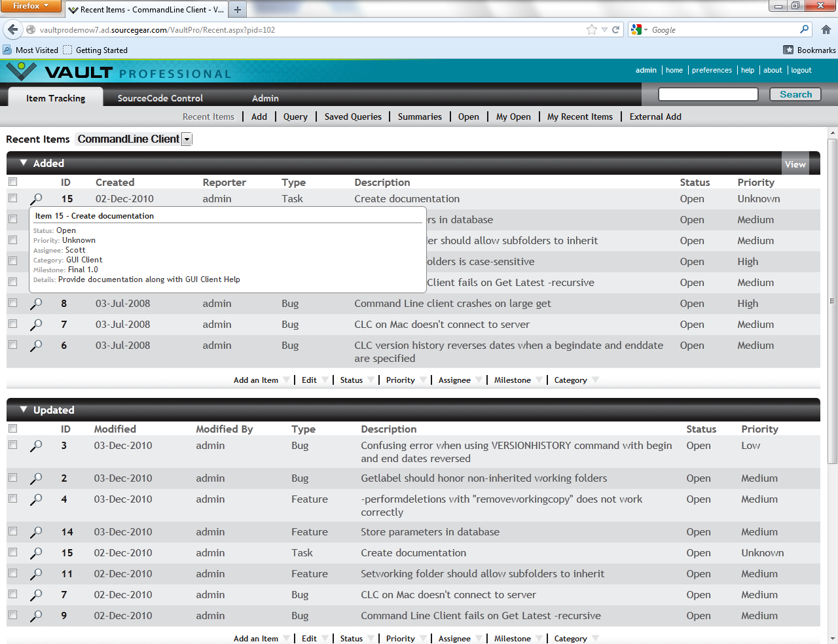This screenshot has width=838, height=644.
Task: Open the CommandLine Client project dropdown
Action: [187, 139]
